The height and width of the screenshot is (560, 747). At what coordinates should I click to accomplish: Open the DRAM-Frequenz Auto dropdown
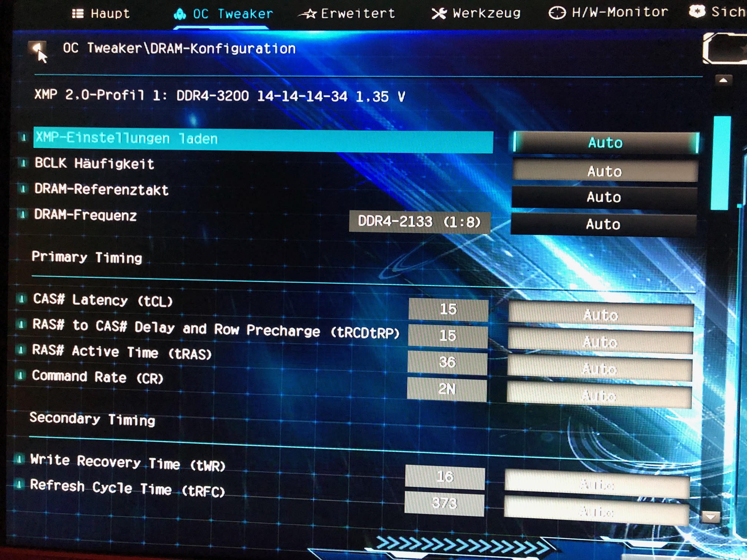coord(603,224)
